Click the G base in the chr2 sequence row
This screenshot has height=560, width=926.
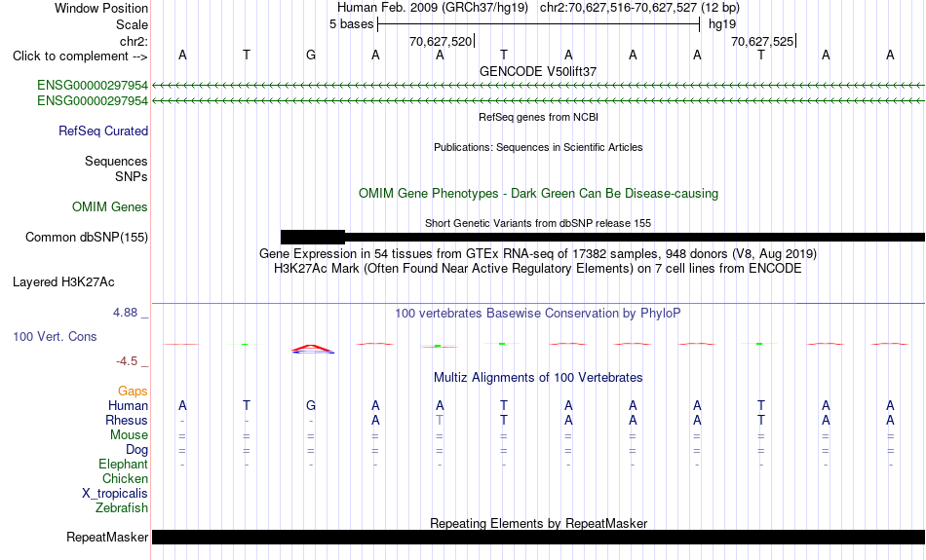[x=311, y=56]
